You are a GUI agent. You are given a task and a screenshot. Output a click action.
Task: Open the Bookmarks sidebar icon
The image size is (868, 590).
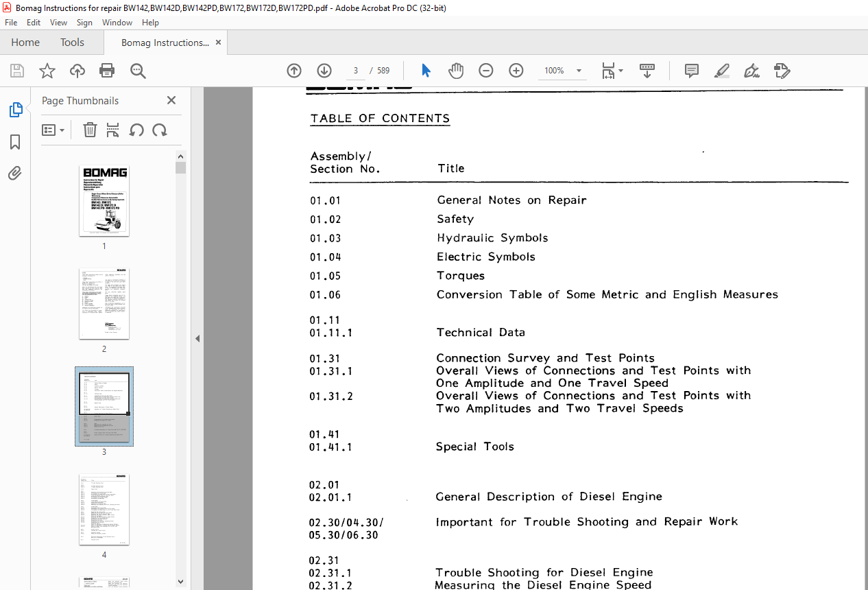click(x=15, y=142)
